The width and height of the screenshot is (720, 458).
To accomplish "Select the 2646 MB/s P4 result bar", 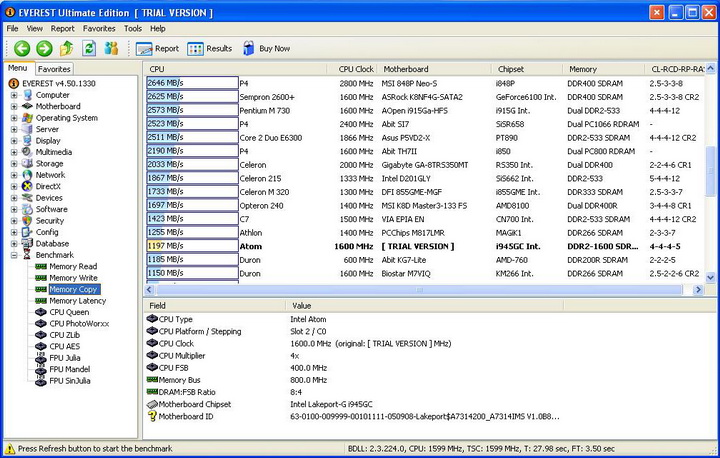I will click(192, 83).
